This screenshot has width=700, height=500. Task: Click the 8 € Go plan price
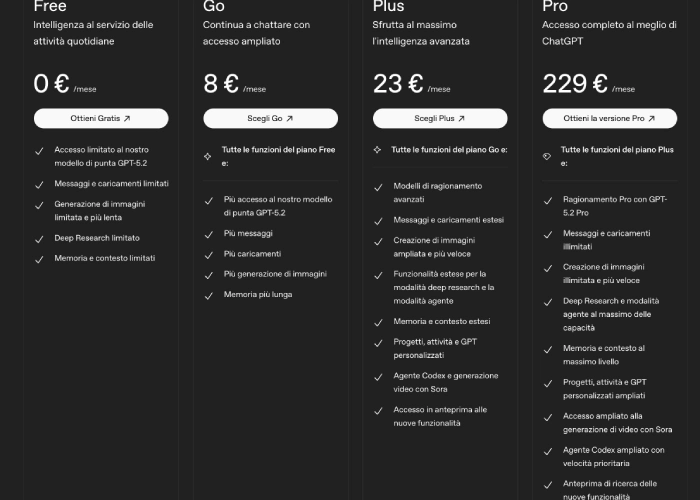[x=221, y=84]
